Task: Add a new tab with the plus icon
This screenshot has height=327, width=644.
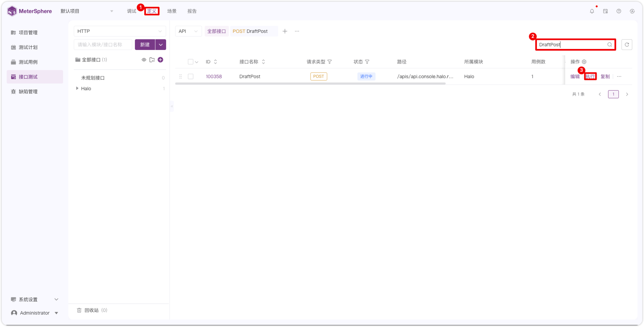Action: pos(285,31)
